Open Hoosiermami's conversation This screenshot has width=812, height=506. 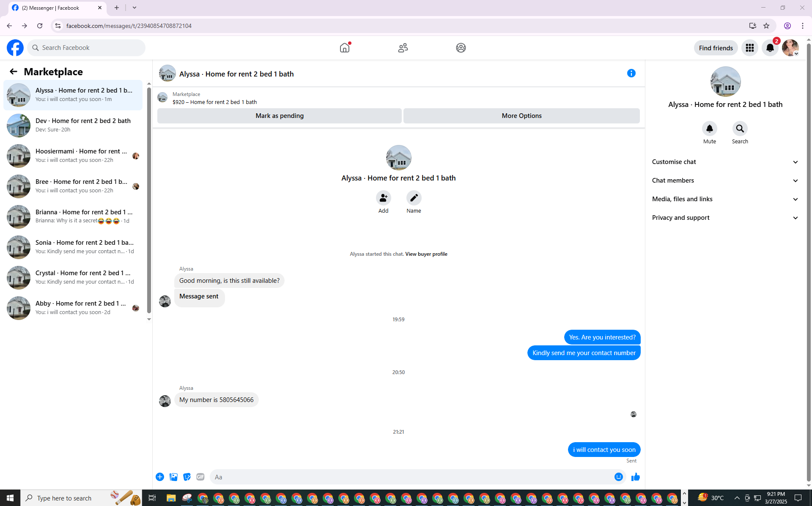tap(73, 156)
